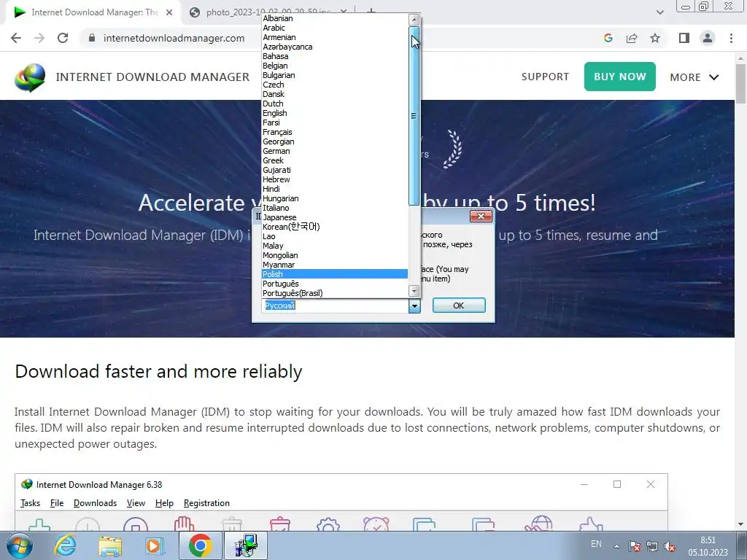Viewport: 747px width, 560px height.
Task: Select Français language option
Action: pyautogui.click(x=334, y=133)
